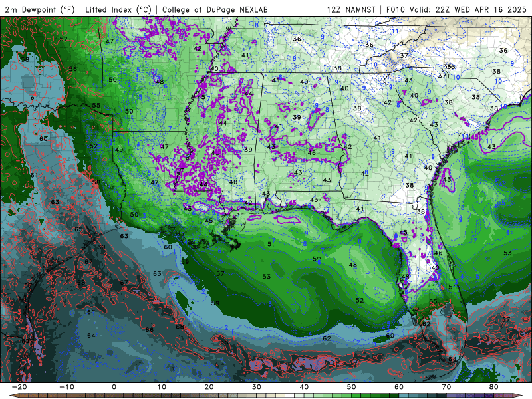Viewport: 532px width, 399px height.
Task: Click the -20 label on the color scale
Action: [19, 387]
